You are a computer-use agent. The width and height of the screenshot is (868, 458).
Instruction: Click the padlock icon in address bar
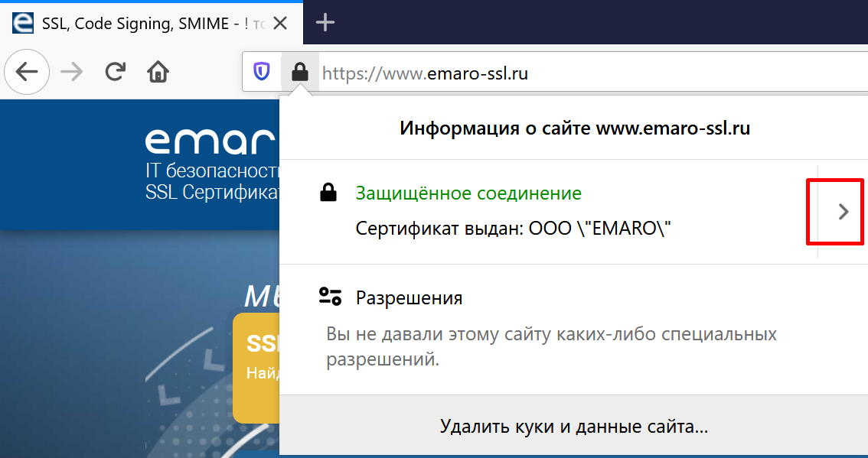pyautogui.click(x=299, y=72)
